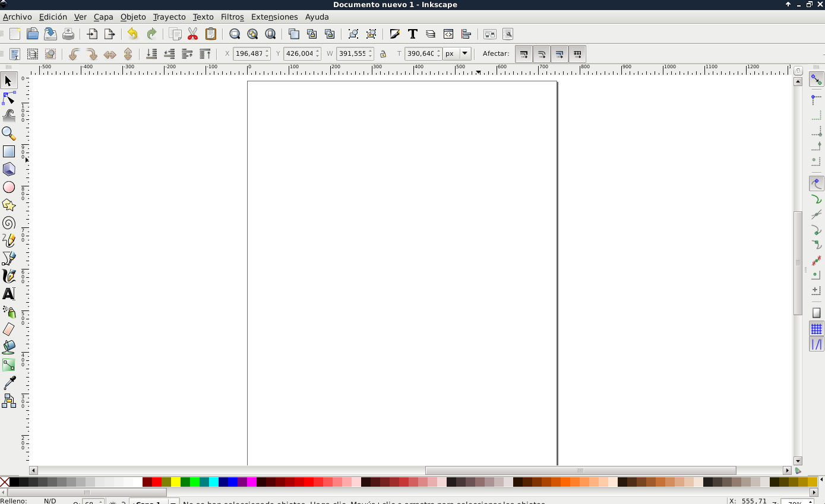Toggle the fourth Afectar patterns button
The width and height of the screenshot is (825, 504).
tap(577, 54)
